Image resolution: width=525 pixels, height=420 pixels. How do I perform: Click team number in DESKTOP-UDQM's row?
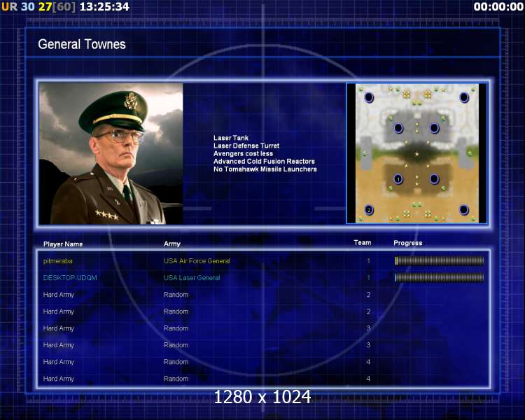[368, 278]
